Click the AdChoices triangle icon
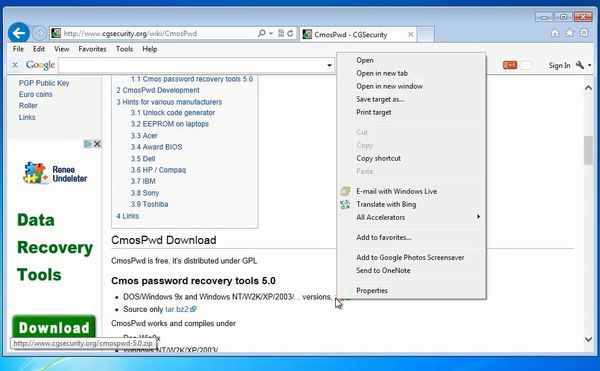Screen dimensions: 600x371 (x=88, y=144)
